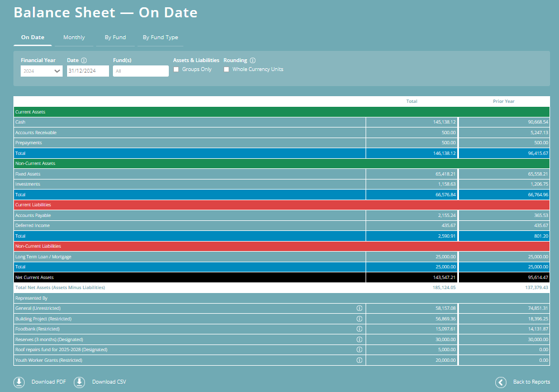Open the Financial Year dropdown
This screenshot has width=559, height=392.
tap(41, 71)
